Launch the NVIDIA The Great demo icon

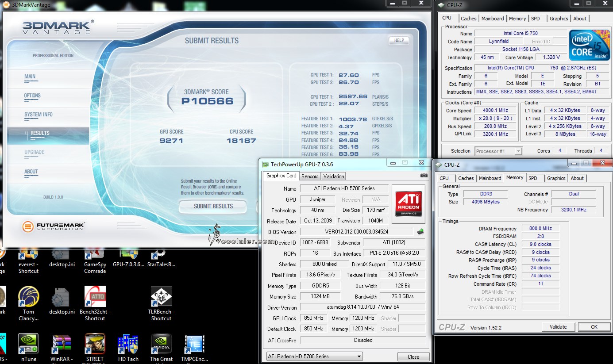coord(161,349)
